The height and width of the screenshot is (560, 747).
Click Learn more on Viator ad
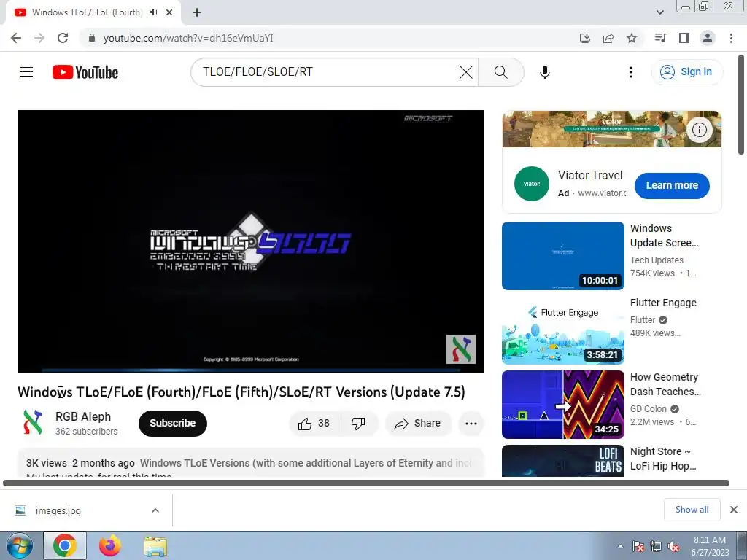coord(672,185)
